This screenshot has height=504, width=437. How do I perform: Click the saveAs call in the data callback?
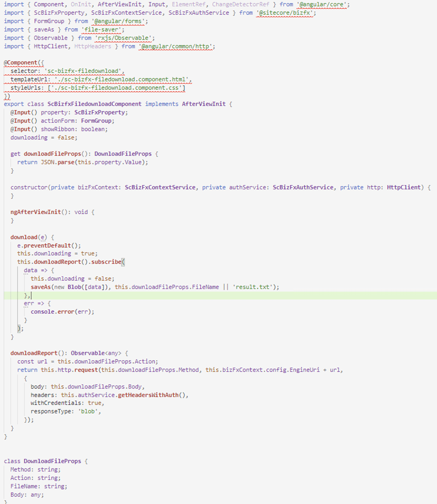coord(41,286)
